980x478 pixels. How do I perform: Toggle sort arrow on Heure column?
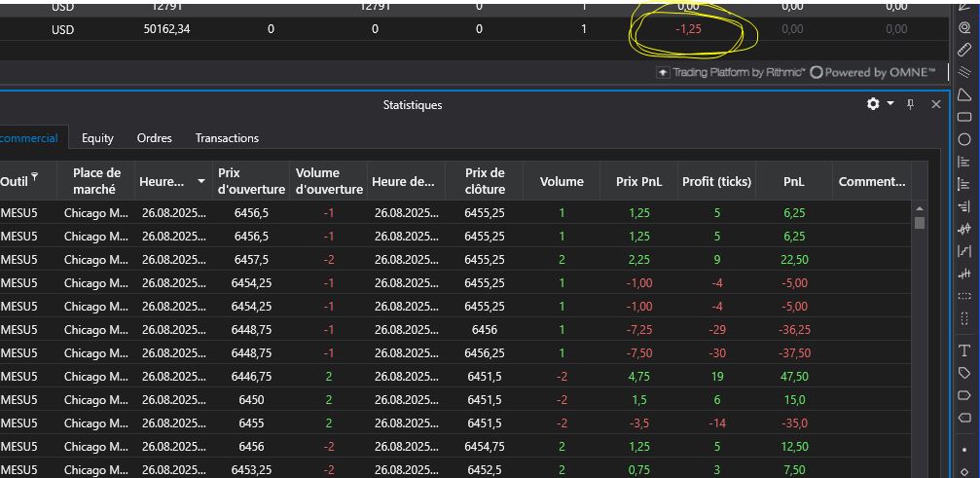tap(201, 181)
